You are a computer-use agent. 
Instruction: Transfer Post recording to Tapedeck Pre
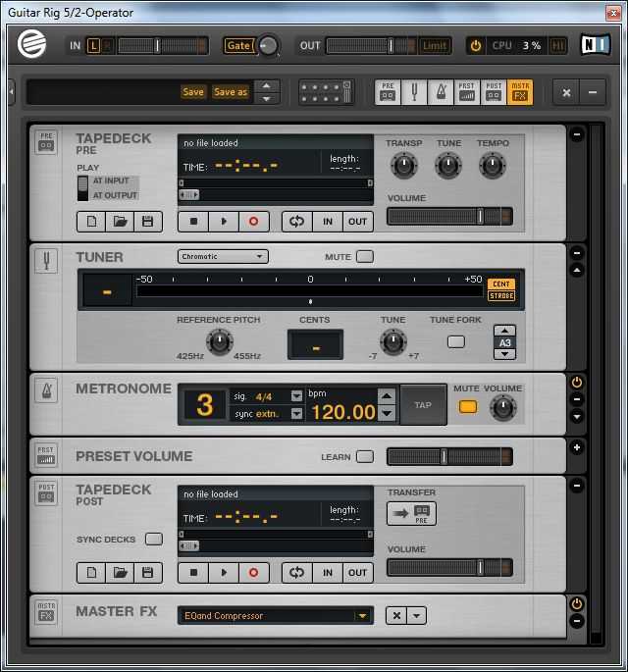tap(411, 513)
